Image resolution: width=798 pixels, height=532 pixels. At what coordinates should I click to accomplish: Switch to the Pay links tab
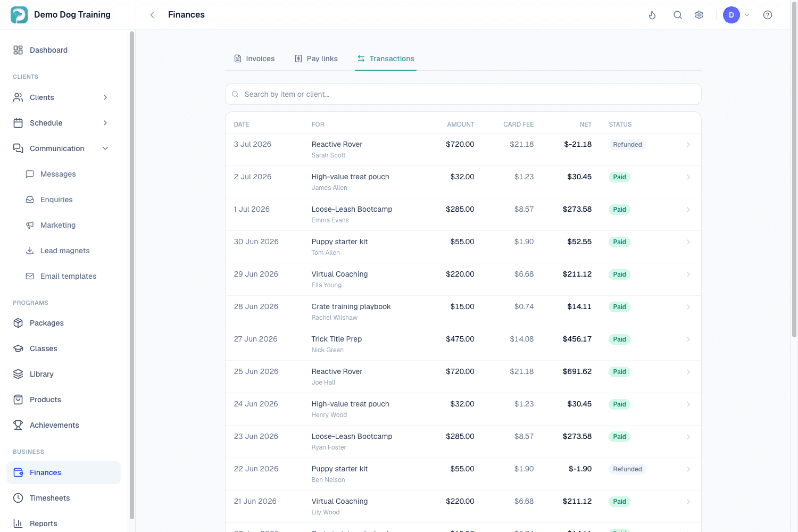coord(317,59)
